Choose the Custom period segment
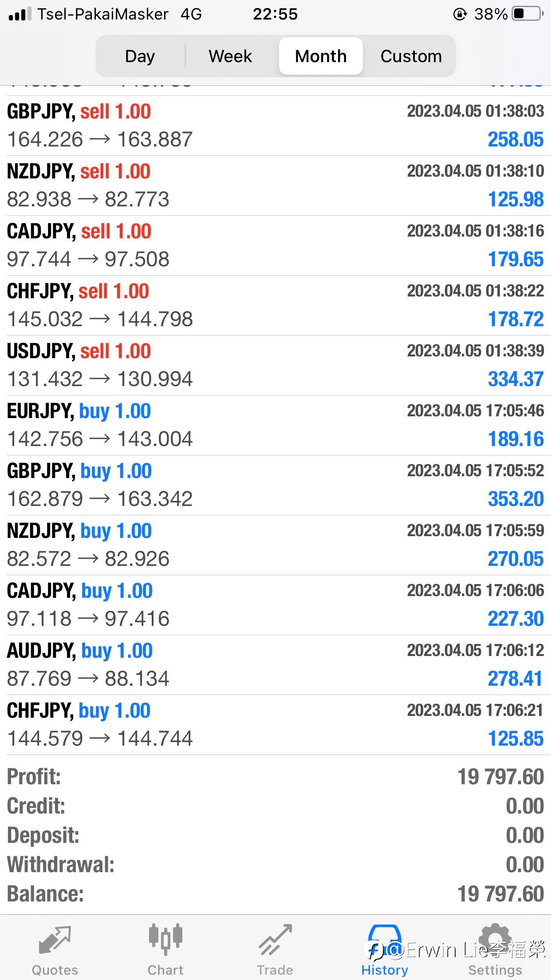This screenshot has width=551, height=980. (x=411, y=56)
